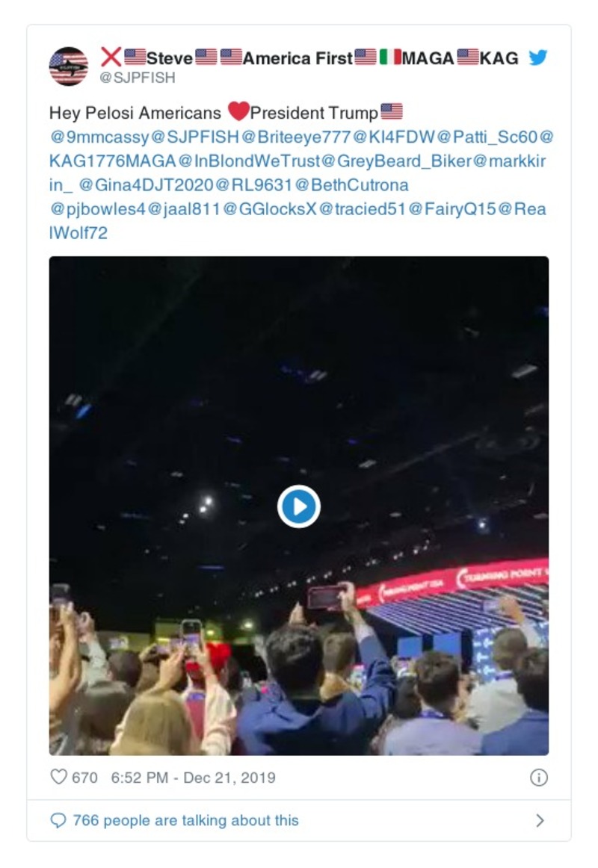Screen dimensions: 598x868
Task: Open the SJPFISH profile avatar
Action: click(x=68, y=66)
